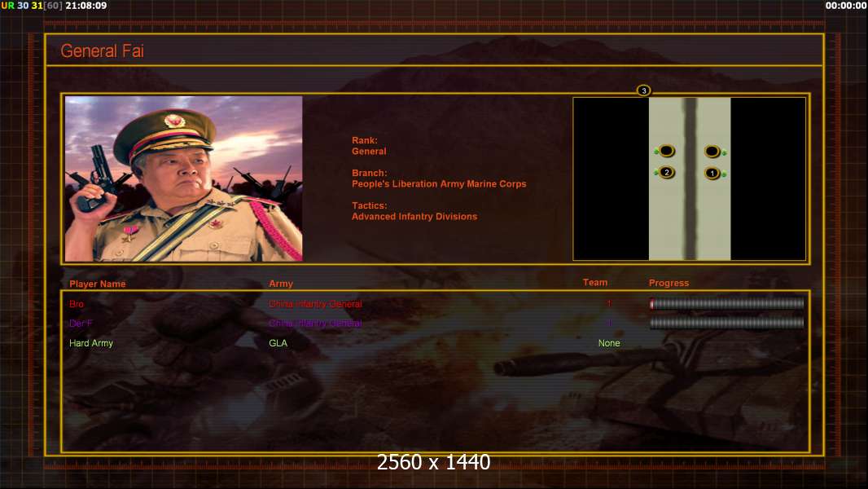Screen dimensions: 868x489
Task: Click Hard Army's team value 'None'
Action: [609, 343]
